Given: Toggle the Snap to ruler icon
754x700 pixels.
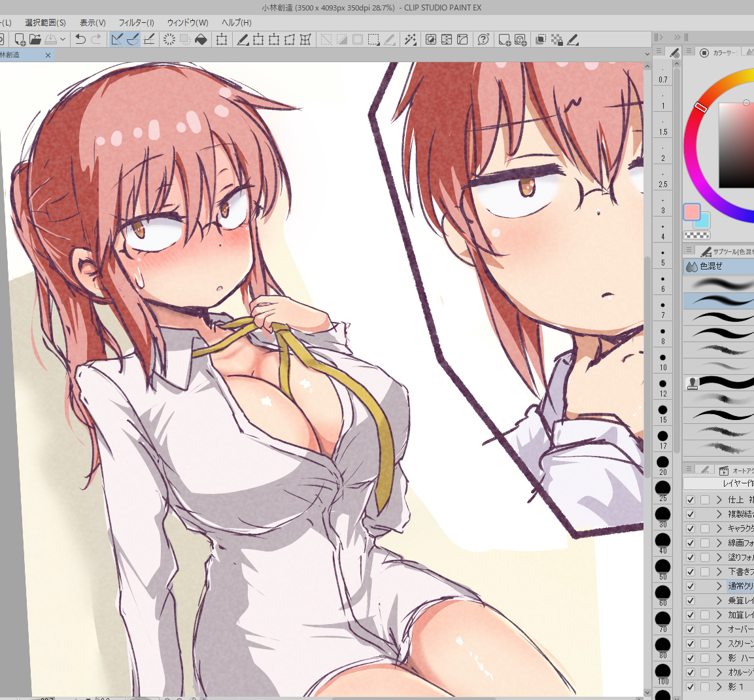Looking at the screenshot, I should [117, 39].
